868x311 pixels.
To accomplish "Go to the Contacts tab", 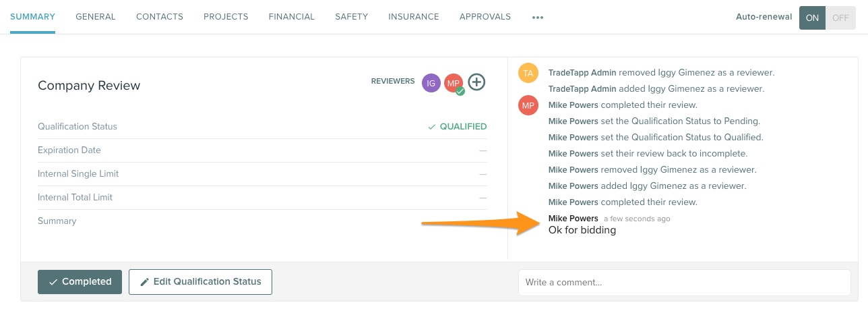I will (160, 17).
